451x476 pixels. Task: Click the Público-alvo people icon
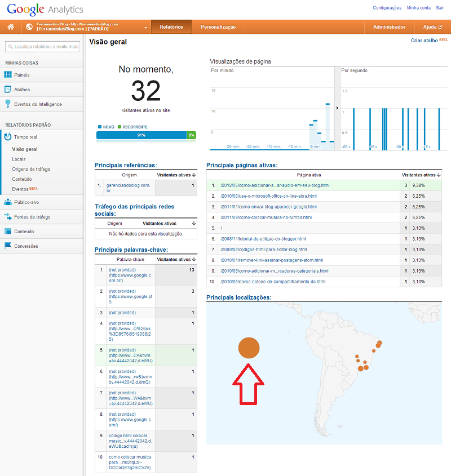point(8,202)
